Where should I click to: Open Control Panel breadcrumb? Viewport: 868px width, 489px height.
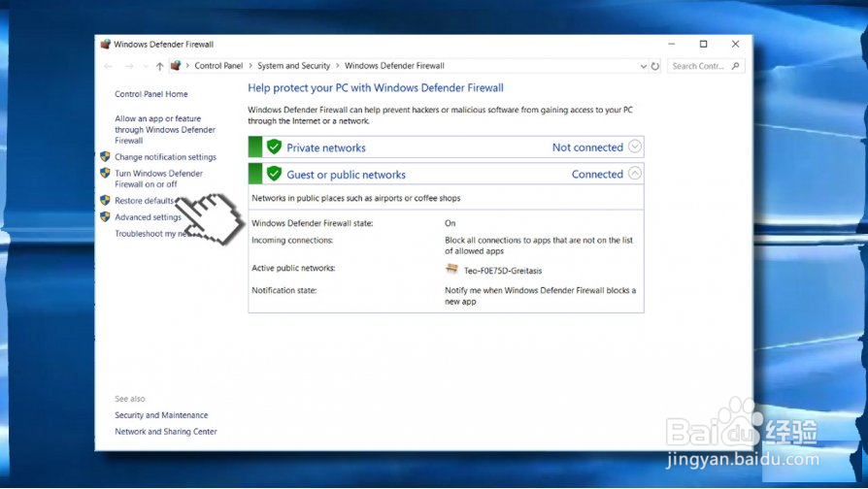(x=218, y=66)
